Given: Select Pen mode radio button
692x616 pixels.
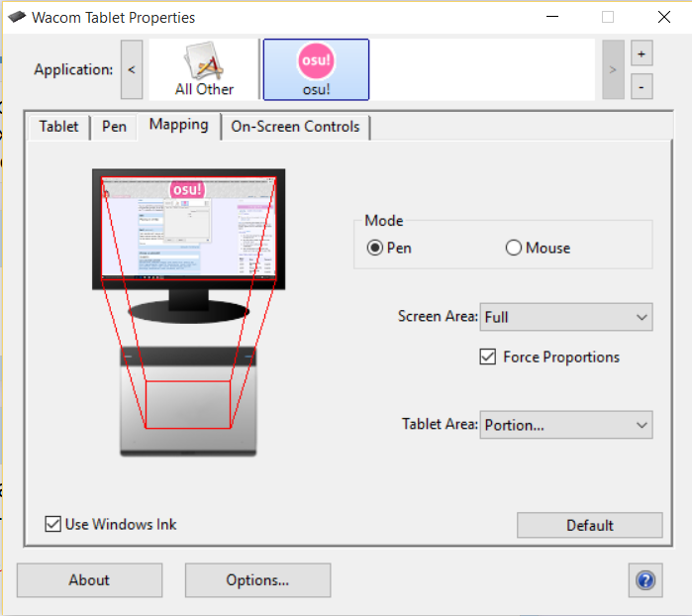Looking at the screenshot, I should (374, 248).
